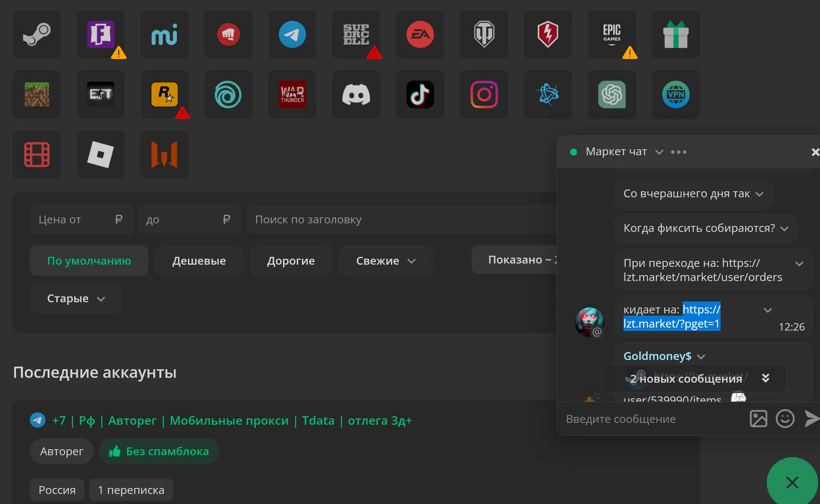Click the Показано results button
This screenshot has height=504, width=820.
pos(514,259)
